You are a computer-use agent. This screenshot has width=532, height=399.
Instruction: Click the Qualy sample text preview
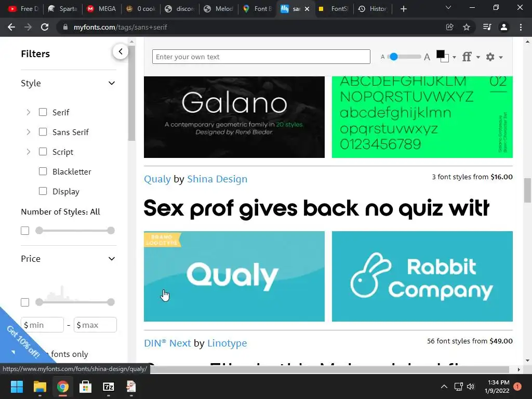(316, 208)
